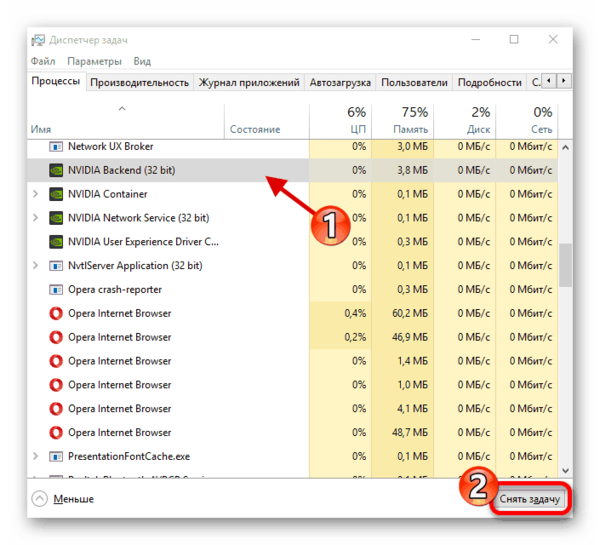
Task: Sort by the Состояние column header
Action: [267, 121]
